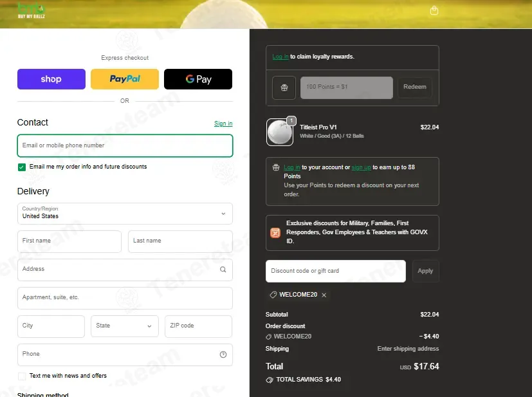The height and width of the screenshot is (397, 532).
Task: Click the GOVX ID discount icon
Action: click(275, 233)
